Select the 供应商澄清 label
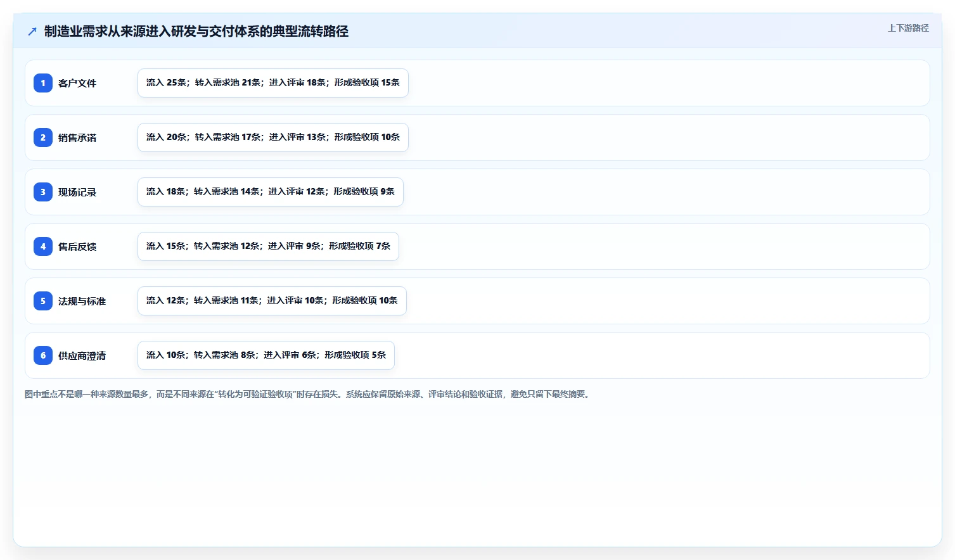Viewport: 955px width, 560px height. tap(82, 355)
